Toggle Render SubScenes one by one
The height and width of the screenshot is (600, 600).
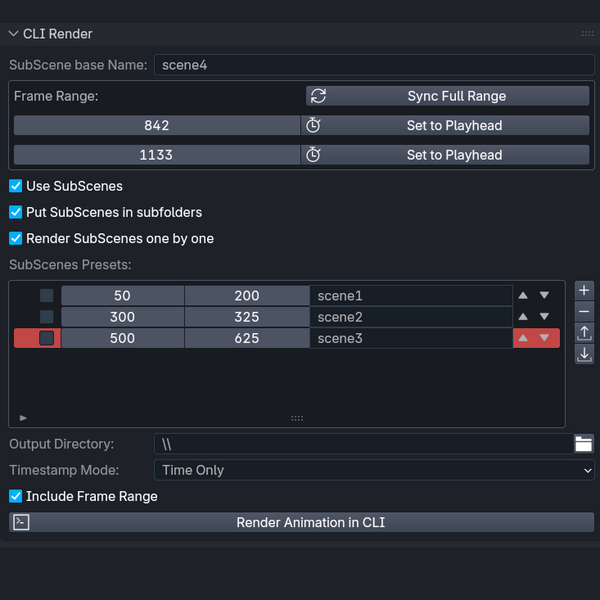[16, 238]
